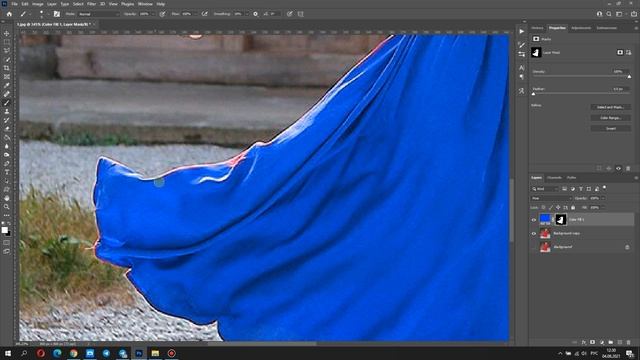Open the File menu
640x360 pixels.
(14, 4)
